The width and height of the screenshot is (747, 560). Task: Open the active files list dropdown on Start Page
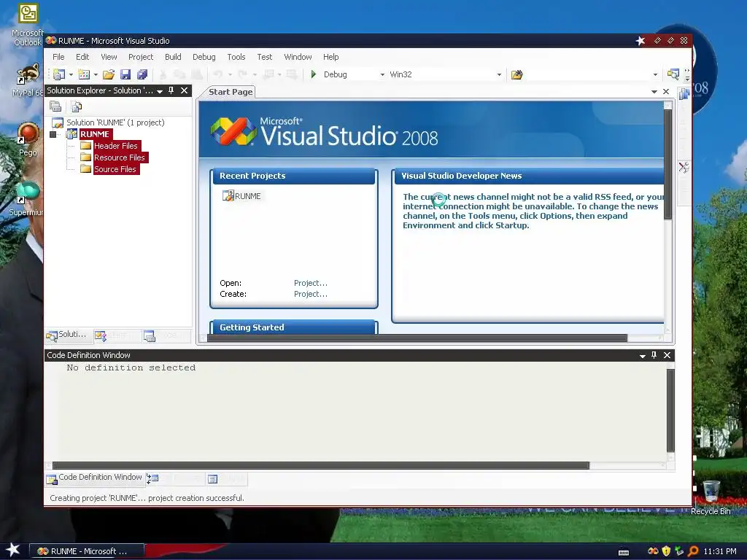coord(654,92)
